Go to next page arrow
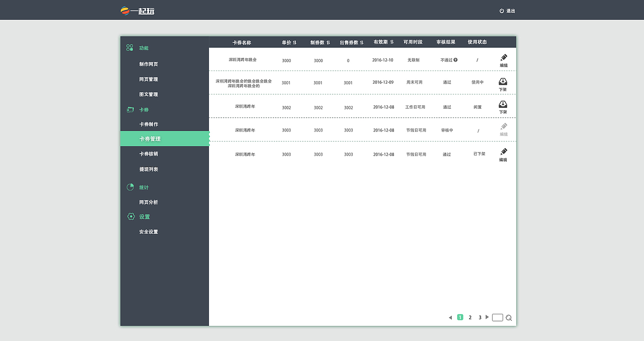The image size is (644, 341). (x=487, y=317)
